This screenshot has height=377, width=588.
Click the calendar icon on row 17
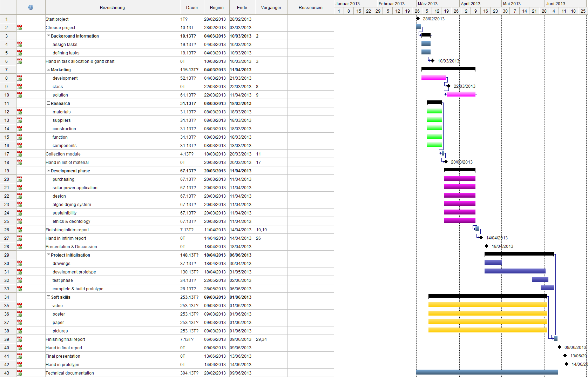19,154
